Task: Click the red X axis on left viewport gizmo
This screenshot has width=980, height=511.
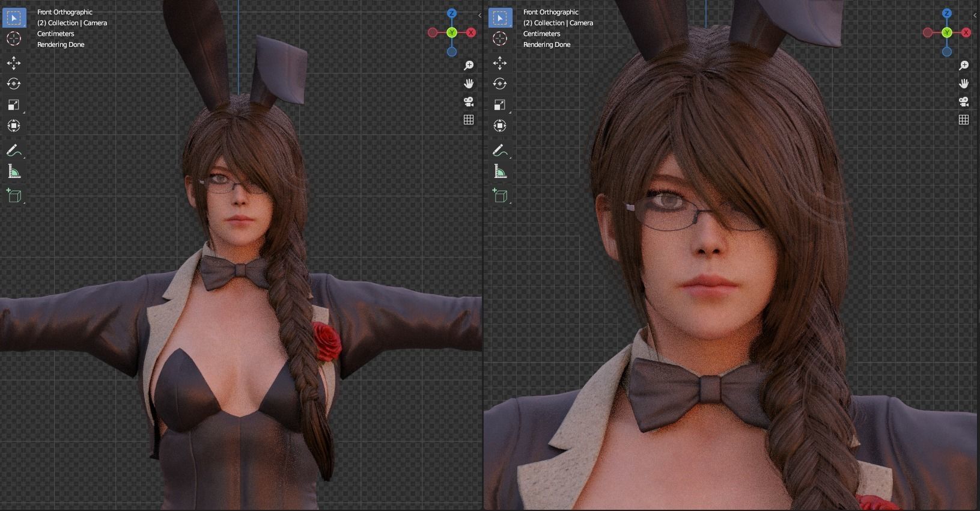Action: [x=471, y=32]
